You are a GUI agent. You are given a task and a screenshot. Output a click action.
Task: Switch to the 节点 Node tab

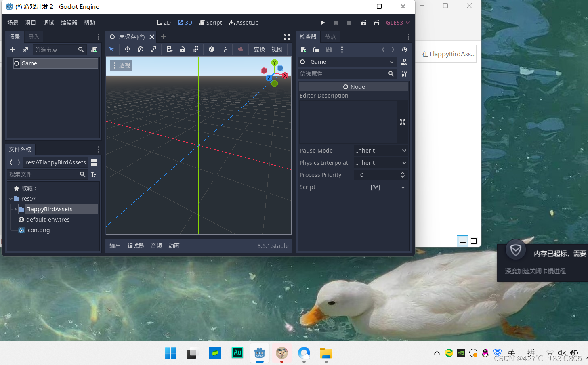[x=330, y=37]
